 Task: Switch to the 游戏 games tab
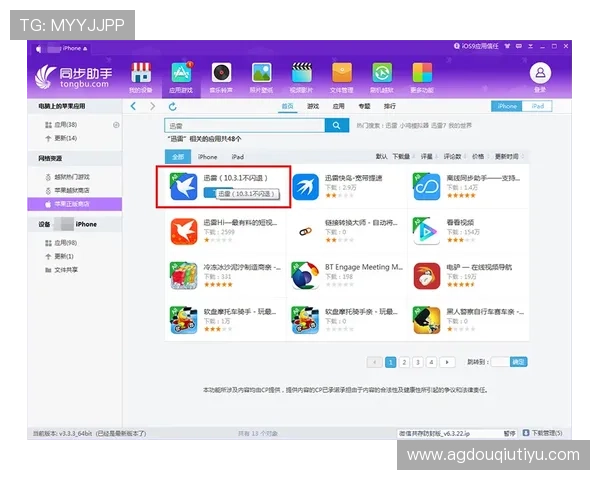[313, 106]
